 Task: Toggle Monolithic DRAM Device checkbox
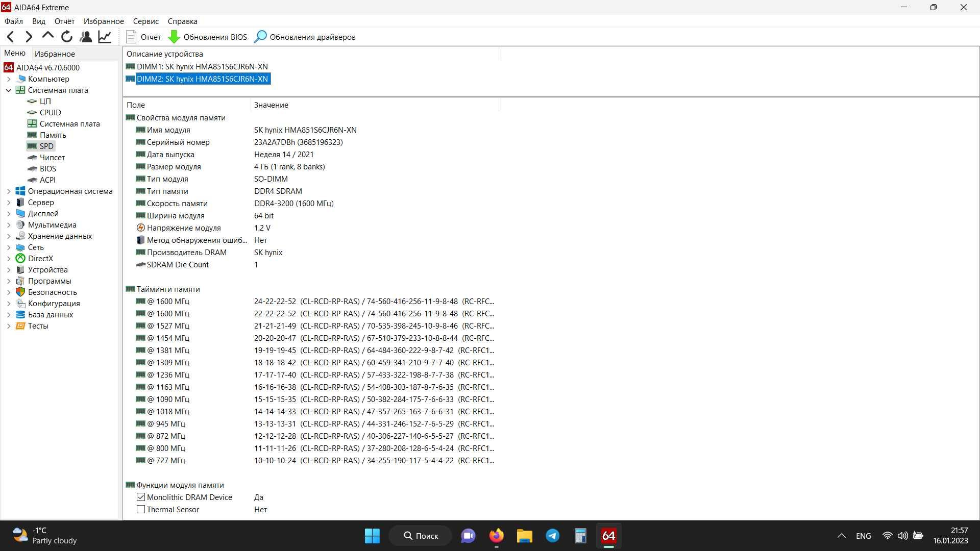(x=141, y=497)
